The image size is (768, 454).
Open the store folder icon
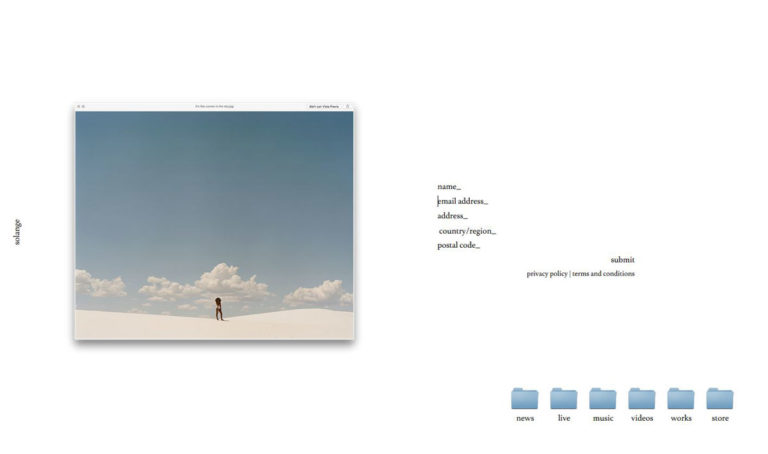(720, 399)
